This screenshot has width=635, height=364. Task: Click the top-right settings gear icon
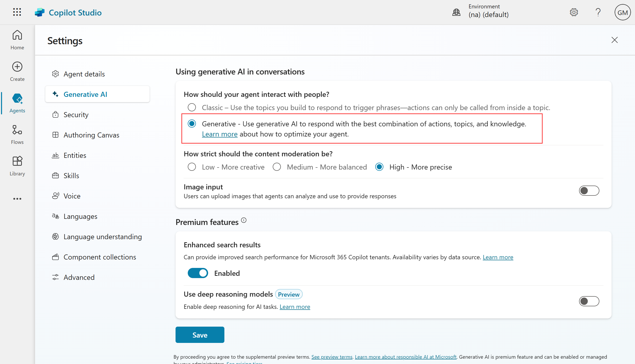click(x=574, y=12)
